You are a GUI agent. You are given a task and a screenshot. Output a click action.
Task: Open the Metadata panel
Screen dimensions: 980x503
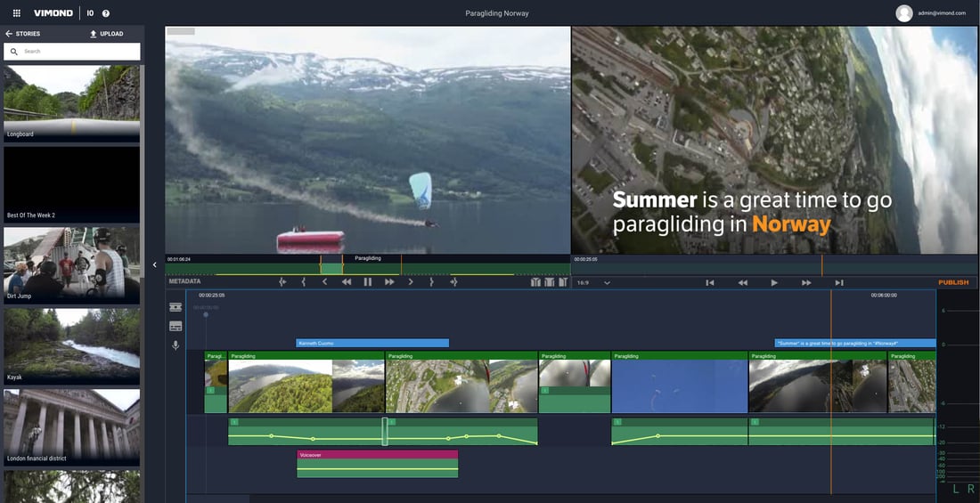pyautogui.click(x=184, y=282)
